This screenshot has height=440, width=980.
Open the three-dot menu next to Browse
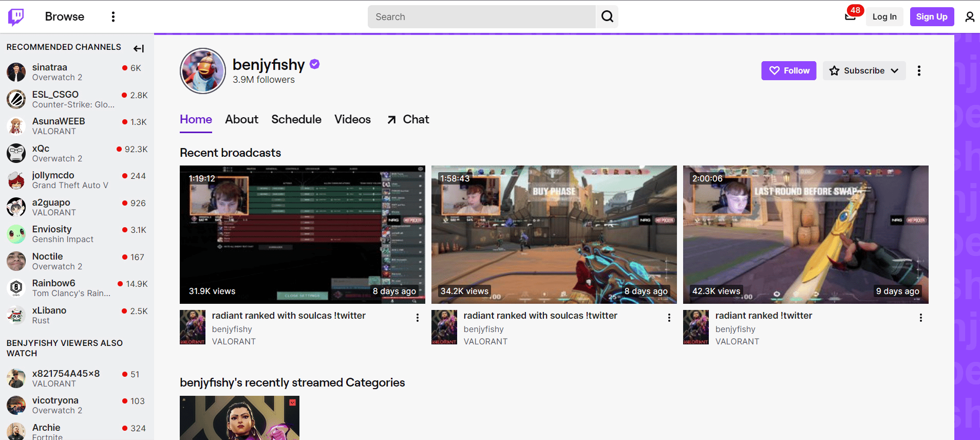tap(113, 17)
